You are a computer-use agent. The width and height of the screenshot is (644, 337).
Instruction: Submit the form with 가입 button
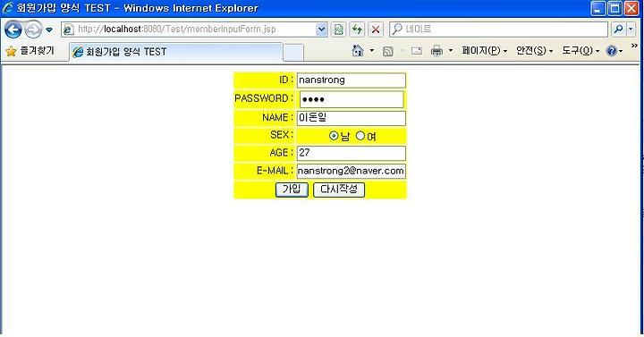click(x=292, y=190)
